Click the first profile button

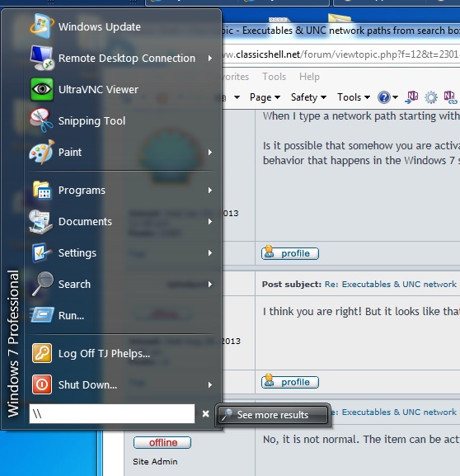[x=290, y=253]
